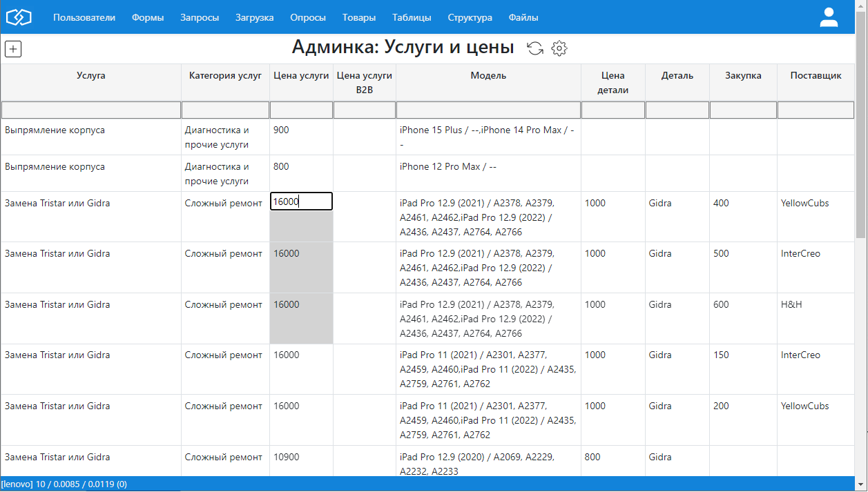Select iPad Pro 12.9 (2020) model cell
The height and width of the screenshot is (492, 868).
pos(488,461)
